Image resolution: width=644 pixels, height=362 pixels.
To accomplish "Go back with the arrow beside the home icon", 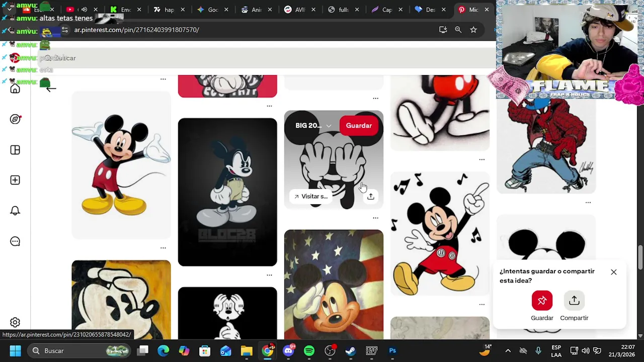I will (x=50, y=88).
